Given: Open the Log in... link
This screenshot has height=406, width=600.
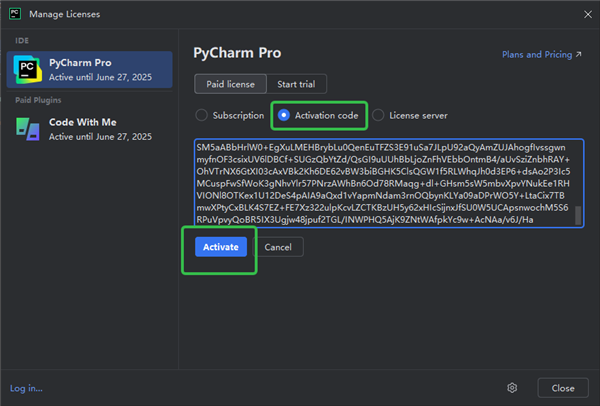Looking at the screenshot, I should pos(26,388).
